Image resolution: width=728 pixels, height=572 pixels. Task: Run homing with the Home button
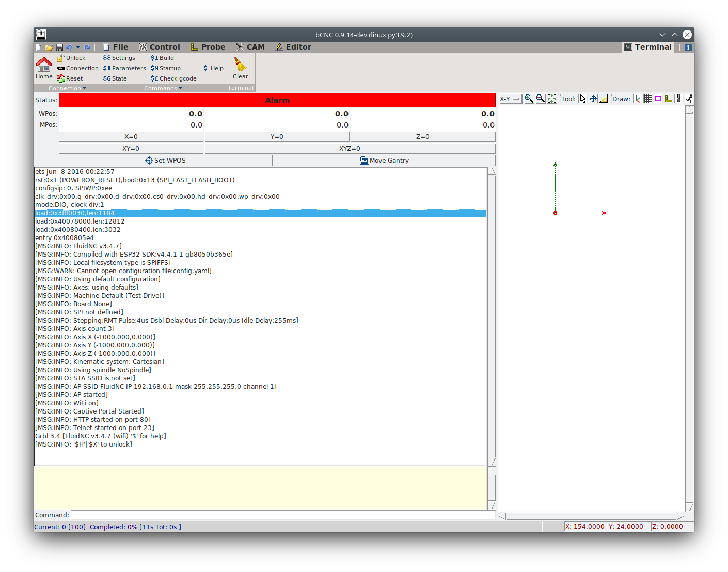44,68
